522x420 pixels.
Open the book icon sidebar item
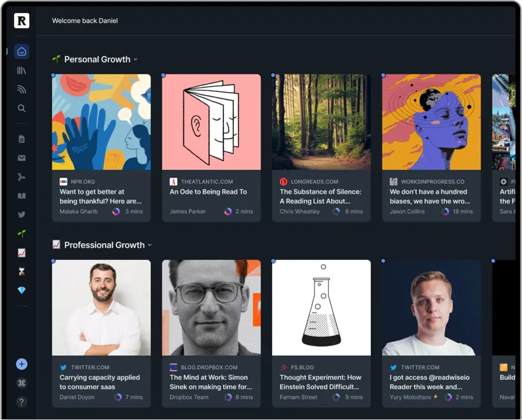point(21,196)
